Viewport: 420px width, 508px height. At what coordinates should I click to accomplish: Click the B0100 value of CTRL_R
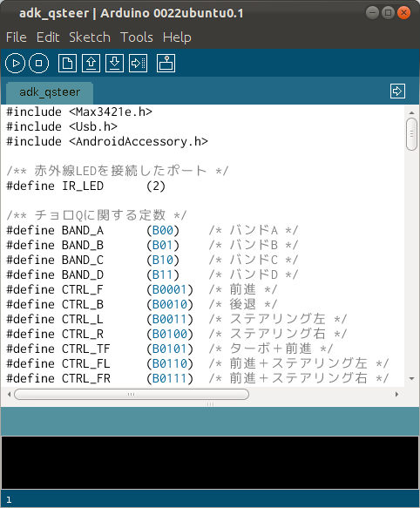click(x=170, y=334)
